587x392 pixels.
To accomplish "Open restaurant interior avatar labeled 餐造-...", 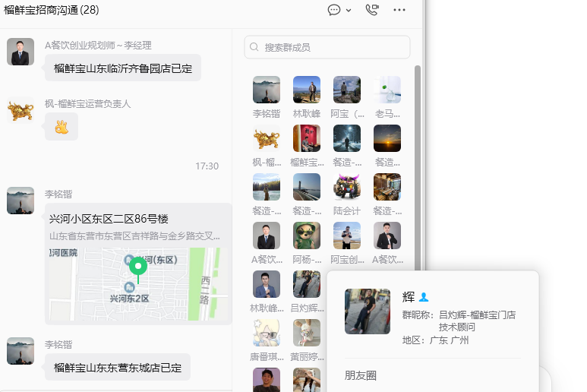I will pos(387,187).
